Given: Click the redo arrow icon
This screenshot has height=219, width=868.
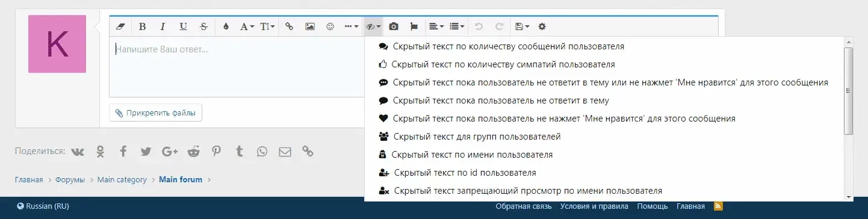Looking at the screenshot, I should 499,26.
